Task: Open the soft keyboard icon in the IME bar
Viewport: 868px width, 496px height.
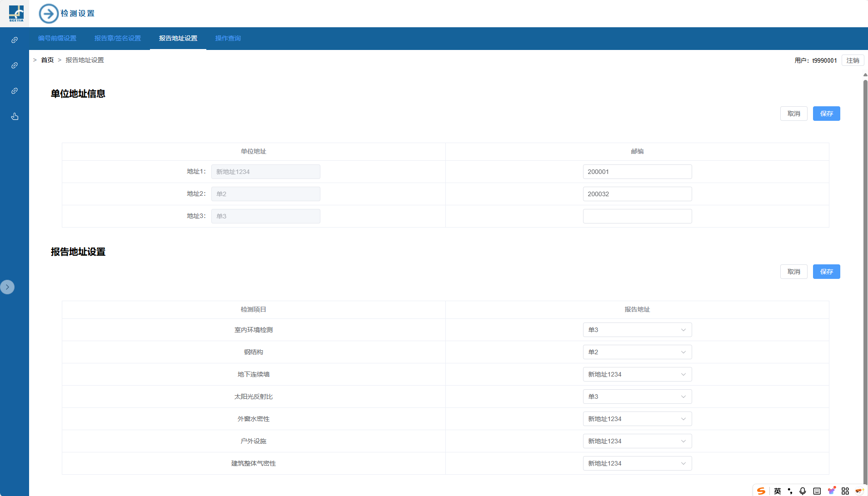Action: [x=817, y=491]
